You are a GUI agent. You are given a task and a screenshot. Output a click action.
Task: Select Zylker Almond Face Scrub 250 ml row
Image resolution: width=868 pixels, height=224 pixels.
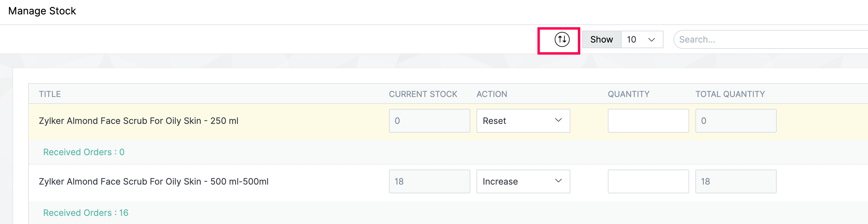(139, 121)
